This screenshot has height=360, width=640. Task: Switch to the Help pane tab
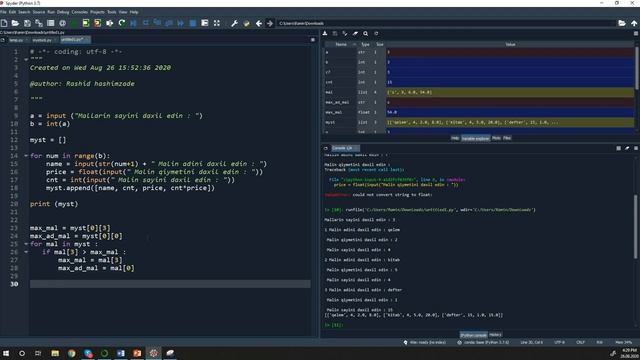pyautogui.click(x=455, y=138)
